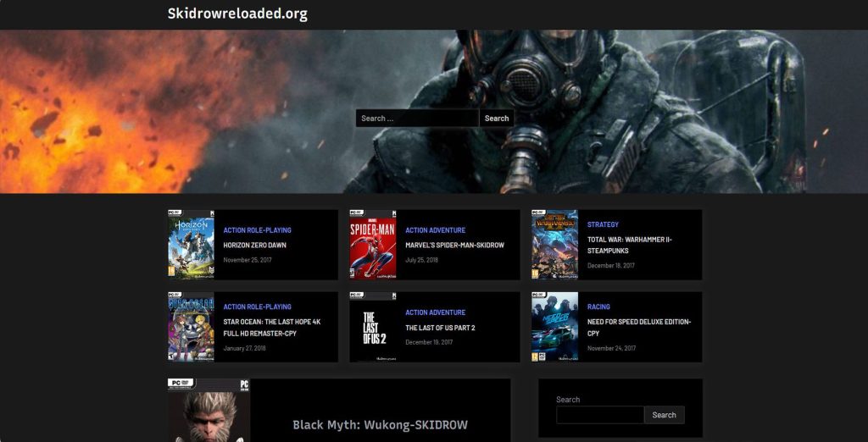The width and height of the screenshot is (868, 442).
Task: Open the Marvel's Spider-Man-SKIDROW post title
Action: [x=454, y=245]
